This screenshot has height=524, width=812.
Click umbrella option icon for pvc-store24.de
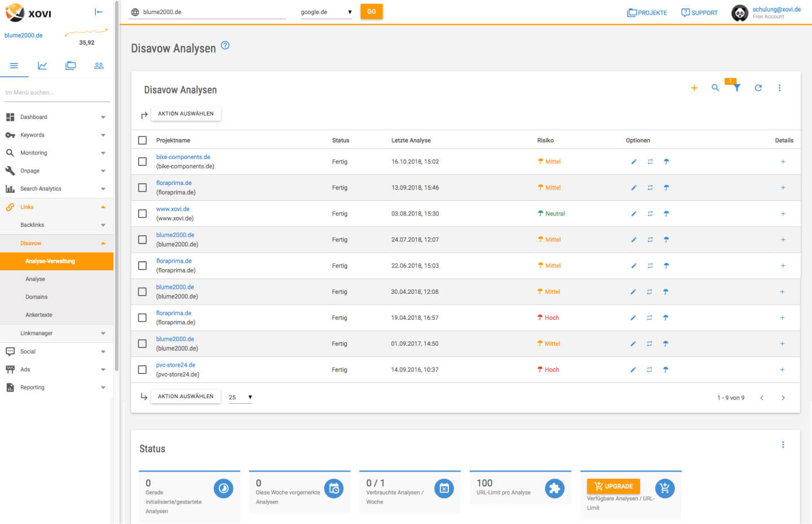tap(665, 370)
